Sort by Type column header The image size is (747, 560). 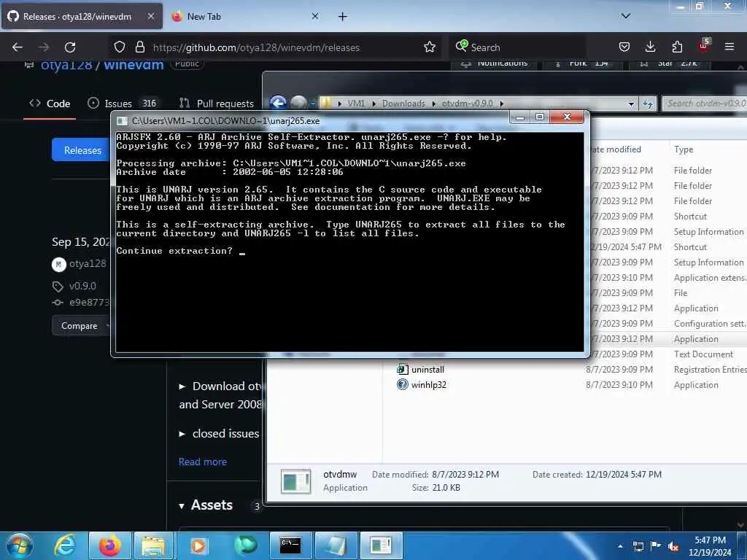(683, 149)
